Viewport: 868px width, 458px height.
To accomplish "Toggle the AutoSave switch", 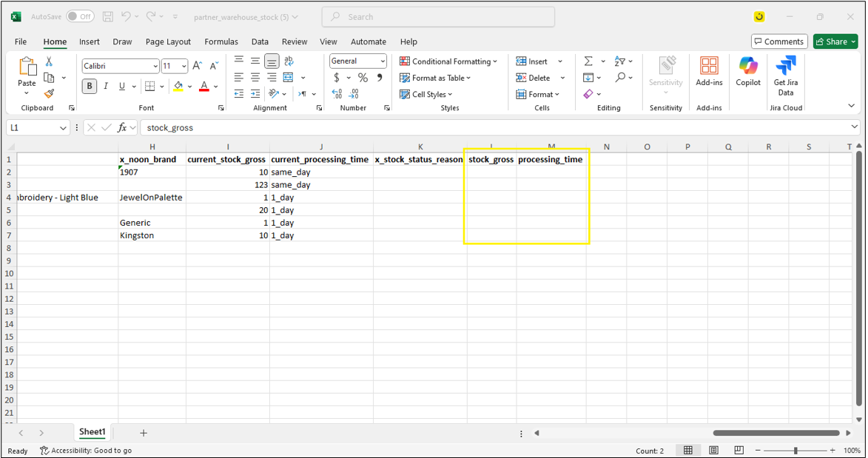I will pos(79,16).
